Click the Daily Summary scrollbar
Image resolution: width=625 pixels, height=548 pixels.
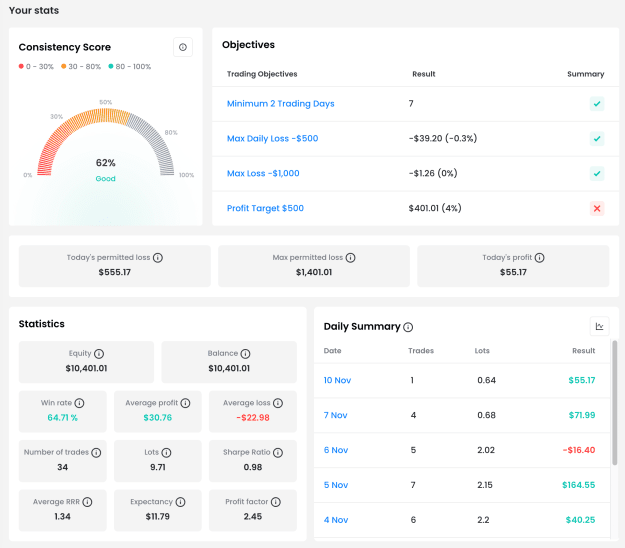click(x=615, y=403)
